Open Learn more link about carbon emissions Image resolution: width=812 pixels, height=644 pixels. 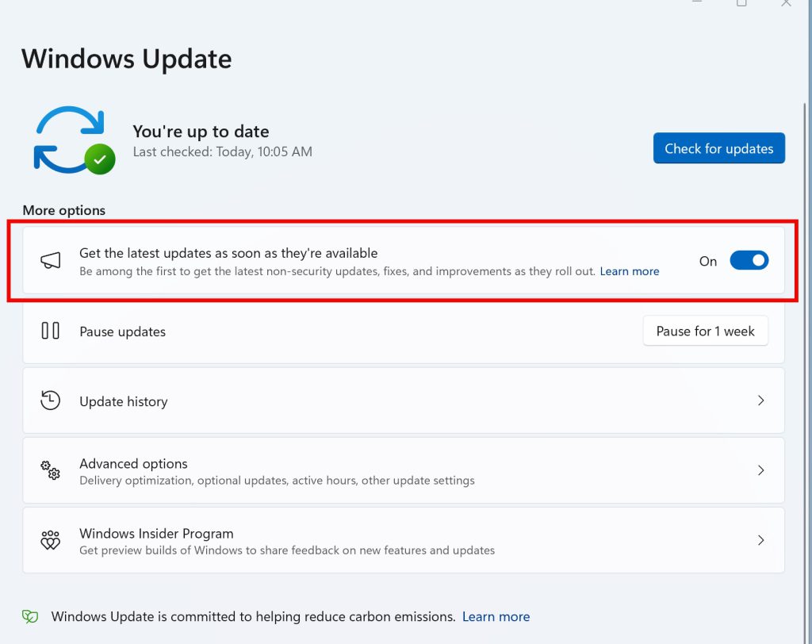pos(496,616)
